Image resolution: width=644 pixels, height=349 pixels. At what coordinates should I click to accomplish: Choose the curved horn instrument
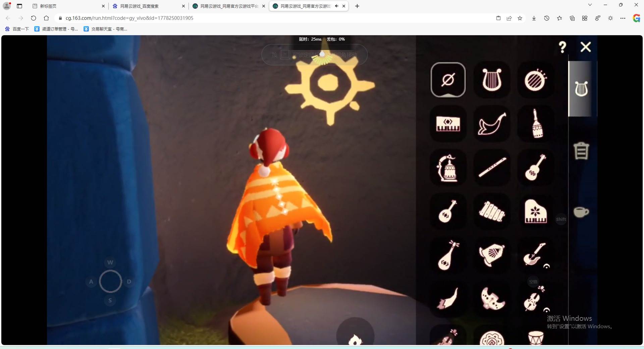click(x=492, y=123)
